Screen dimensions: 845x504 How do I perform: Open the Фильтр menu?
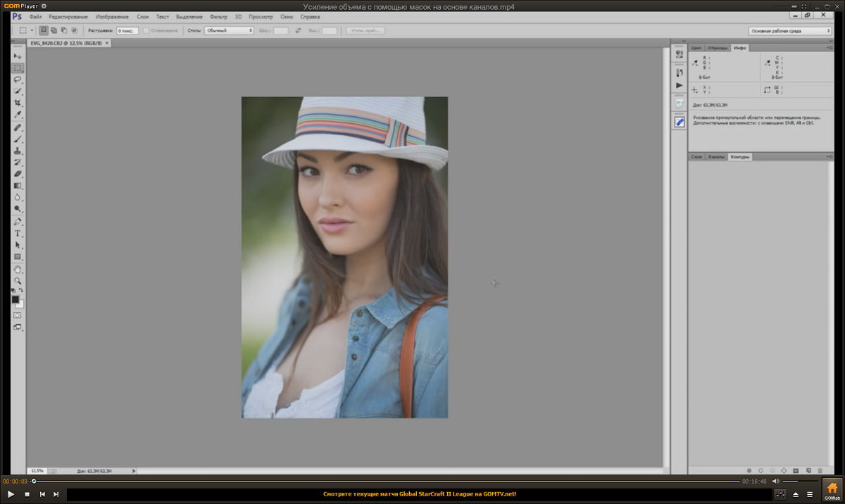[x=218, y=16]
